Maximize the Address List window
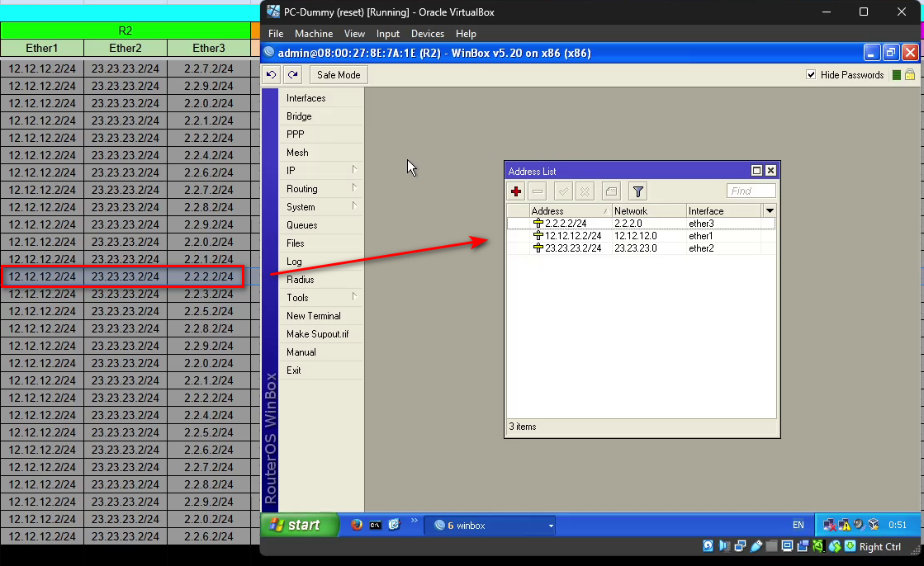The image size is (924, 566). pyautogui.click(x=756, y=171)
